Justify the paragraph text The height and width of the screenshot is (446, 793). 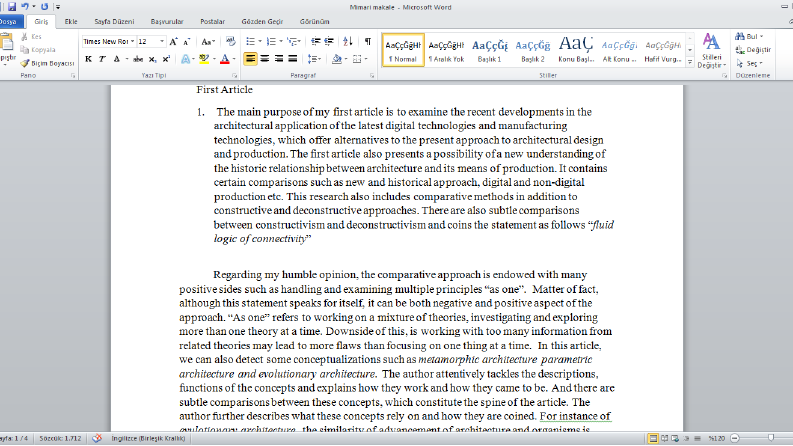coord(292,59)
